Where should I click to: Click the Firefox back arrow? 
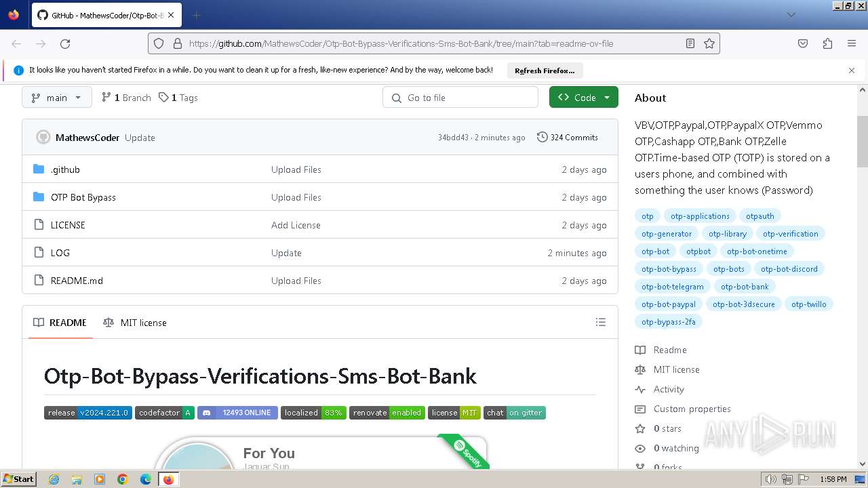[16, 43]
